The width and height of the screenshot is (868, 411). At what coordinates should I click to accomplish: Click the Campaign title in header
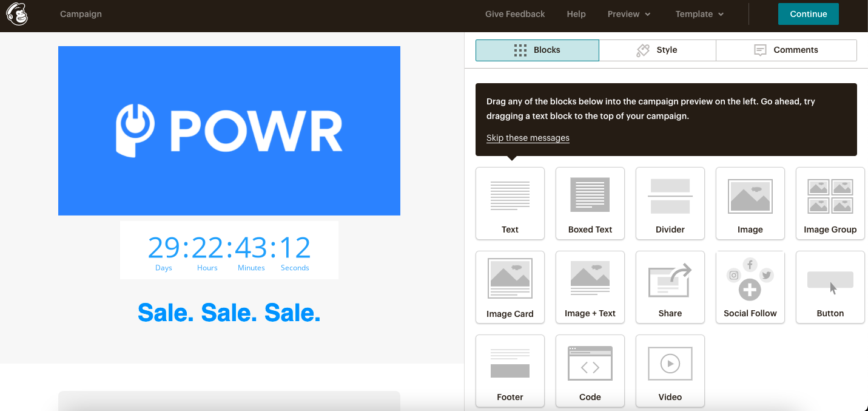tap(81, 14)
